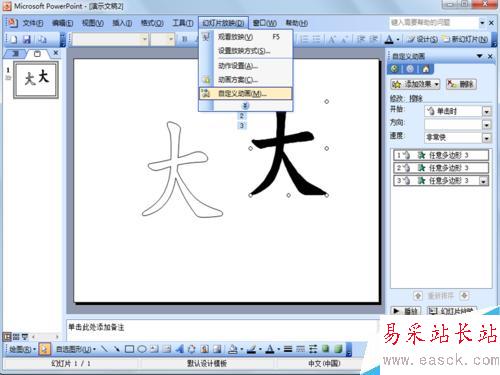Move effect up with re-order arrow
The height and width of the screenshot is (375, 500).
[418, 295]
